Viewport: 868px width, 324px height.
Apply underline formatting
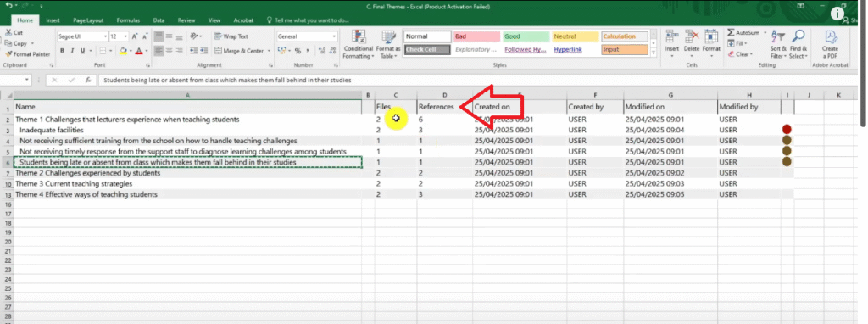(x=82, y=51)
